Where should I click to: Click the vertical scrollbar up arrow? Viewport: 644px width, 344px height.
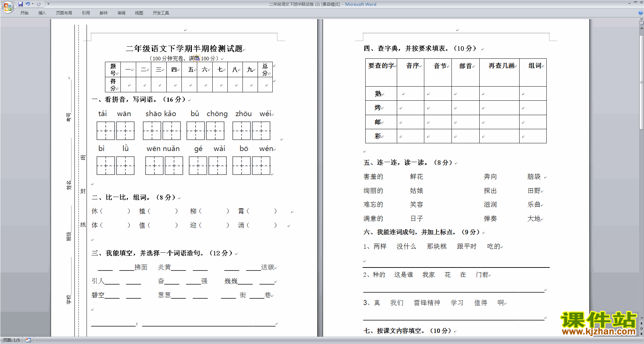click(641, 28)
